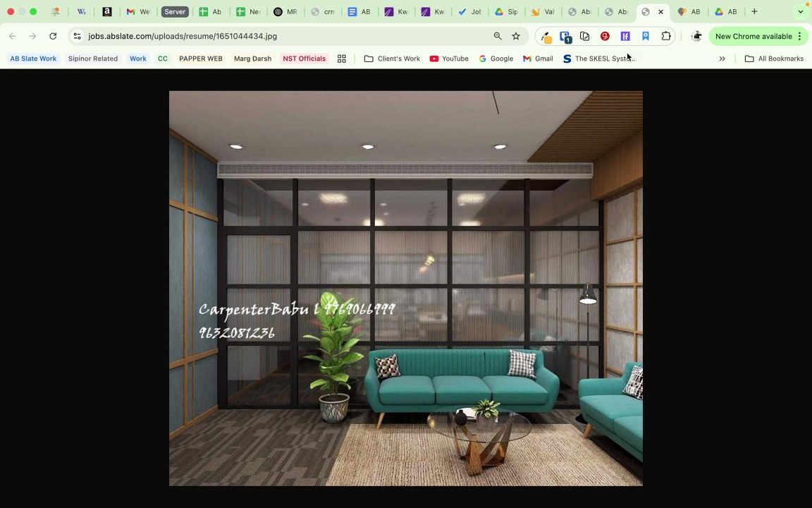Reload the current page
This screenshot has height=508, width=812.
53,36
